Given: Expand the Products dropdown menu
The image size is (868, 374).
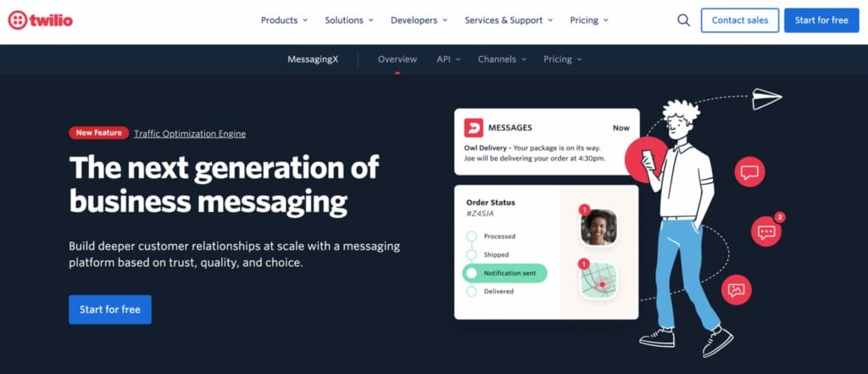Looking at the screenshot, I should pyautogui.click(x=284, y=20).
